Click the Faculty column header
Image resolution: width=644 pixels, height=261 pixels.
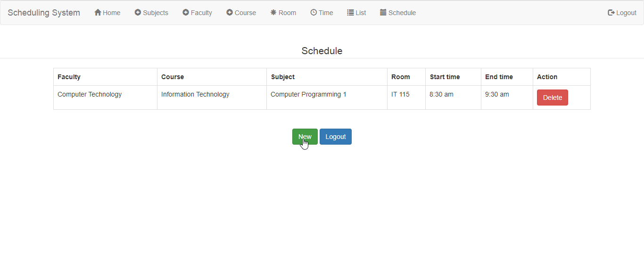(69, 77)
